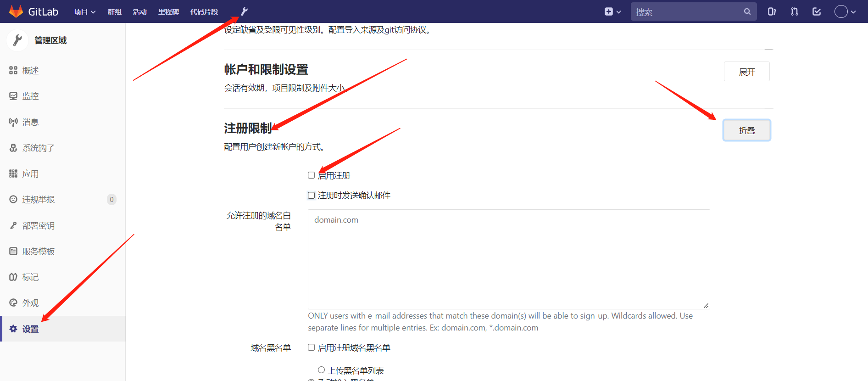Click the labels icon in sidebar
The image size is (868, 381).
click(13, 277)
